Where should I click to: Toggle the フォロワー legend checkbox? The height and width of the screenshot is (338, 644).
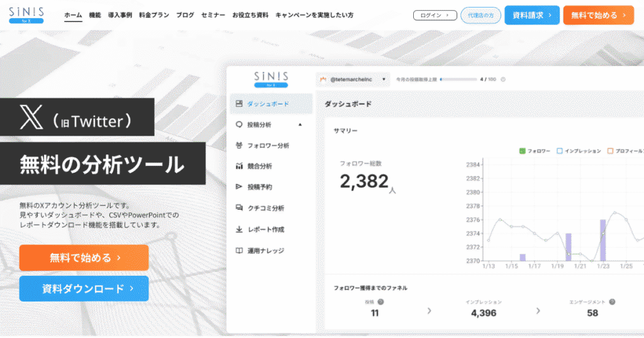pyautogui.click(x=523, y=151)
